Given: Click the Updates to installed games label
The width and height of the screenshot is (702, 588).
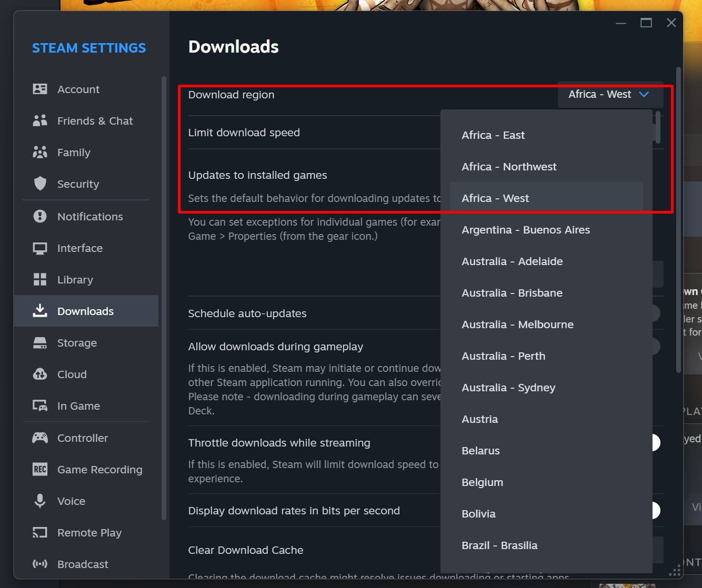Looking at the screenshot, I should pyautogui.click(x=258, y=175).
